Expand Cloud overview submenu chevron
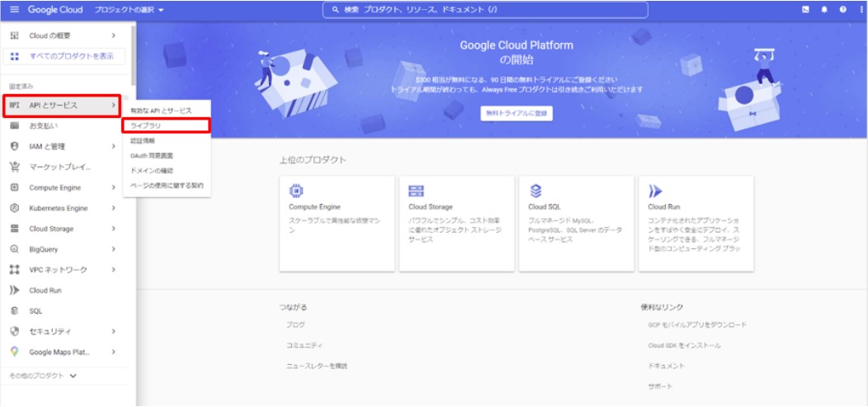868x407 pixels. tap(113, 35)
